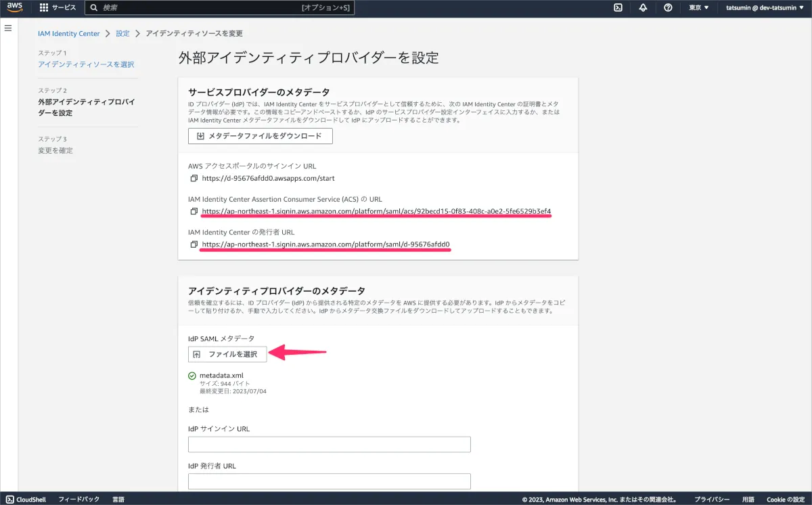Copy the ACS URL
The height and width of the screenshot is (505, 812).
click(194, 211)
